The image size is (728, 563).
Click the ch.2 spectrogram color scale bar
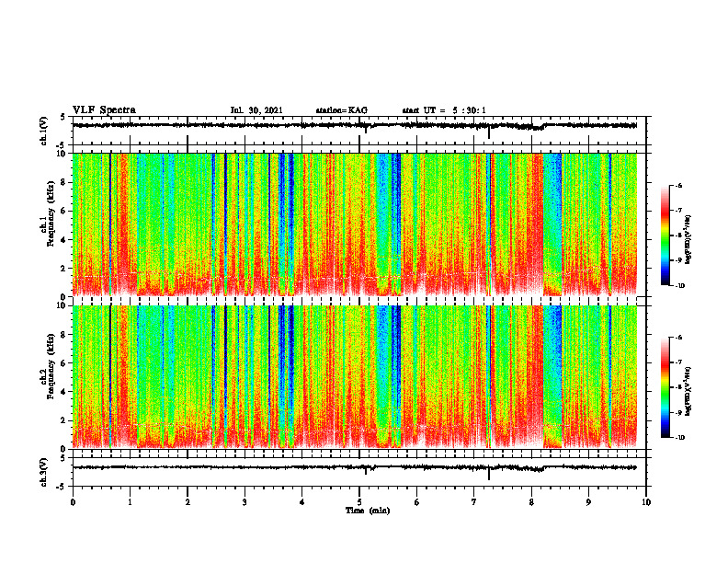tap(665, 387)
